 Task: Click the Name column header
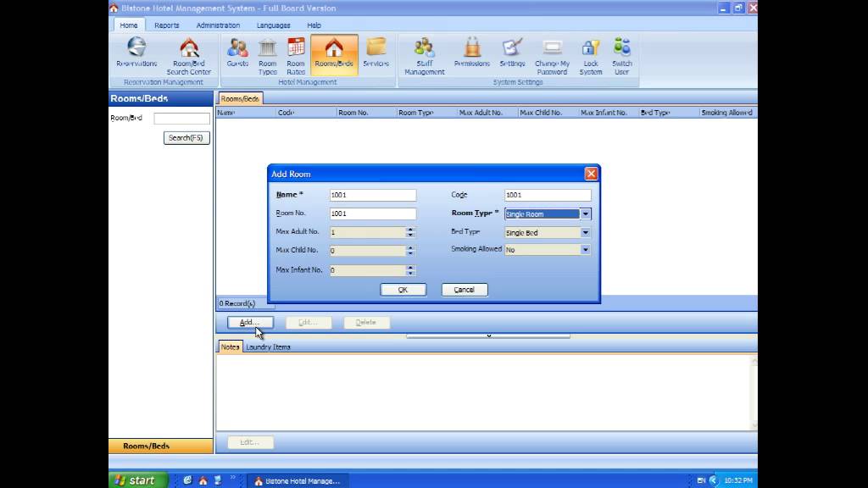coord(246,113)
